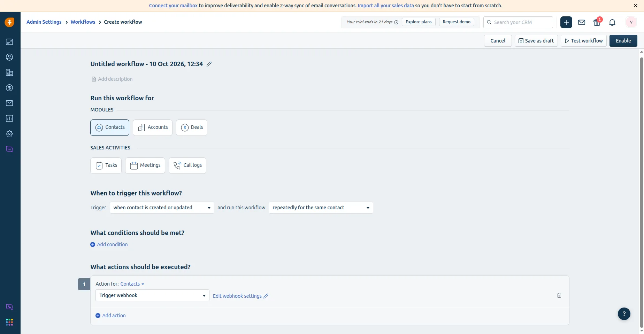Open the gift box icon with badge
Image resolution: width=644 pixels, height=334 pixels.
(597, 22)
